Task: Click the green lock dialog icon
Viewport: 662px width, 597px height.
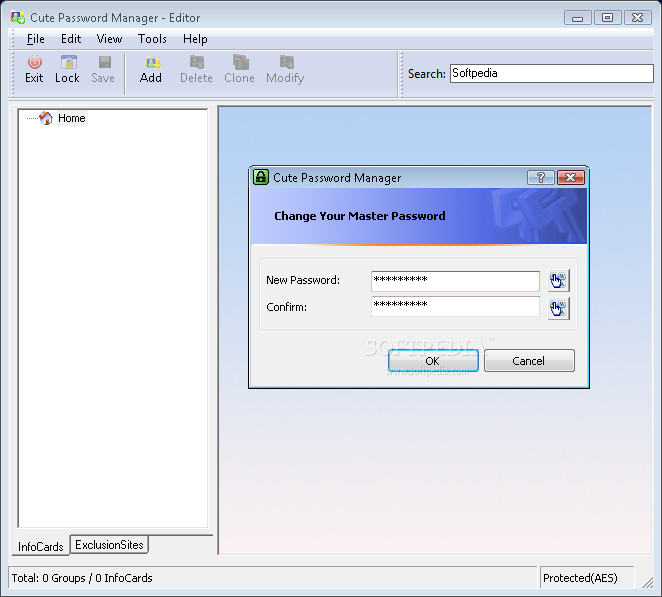Action: (261, 177)
